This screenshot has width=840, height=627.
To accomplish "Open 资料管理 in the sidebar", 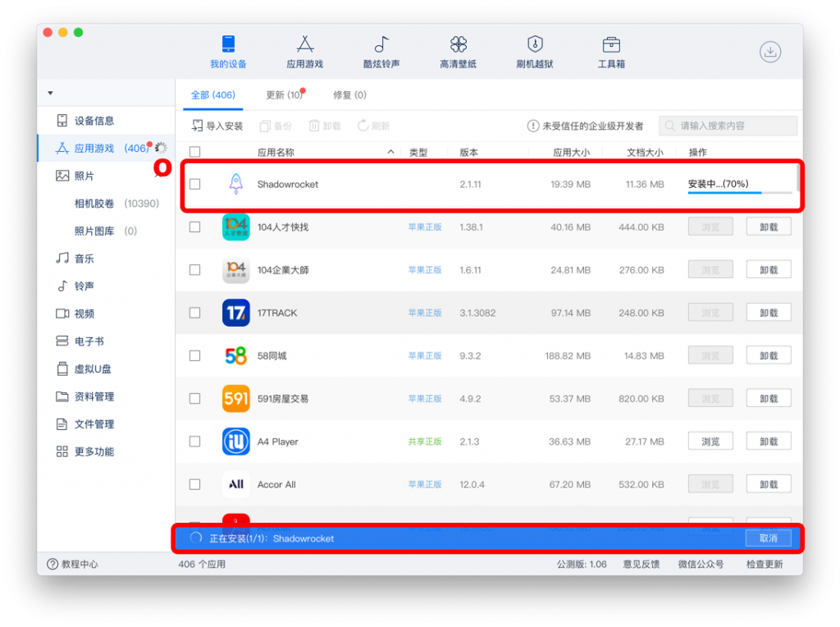I will click(x=85, y=396).
